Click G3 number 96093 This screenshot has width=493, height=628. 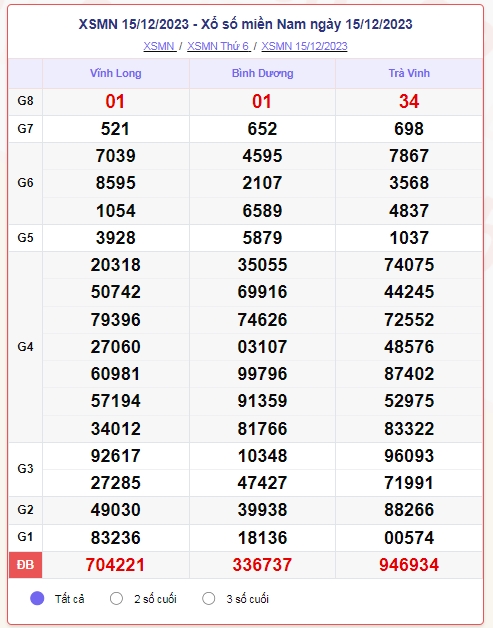pyautogui.click(x=409, y=456)
